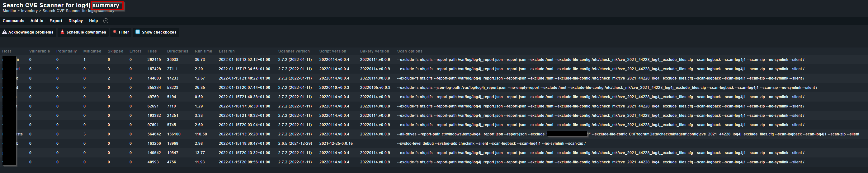Select Last run 2022-01-13T20:07:44+01:00
Viewport: 868px width, 173px height.
[x=244, y=88]
